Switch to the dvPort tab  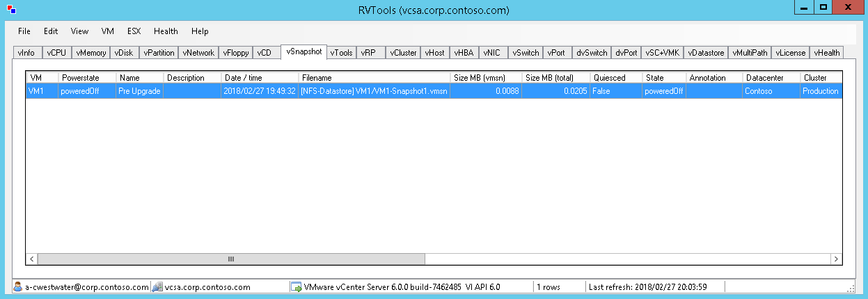tap(626, 53)
